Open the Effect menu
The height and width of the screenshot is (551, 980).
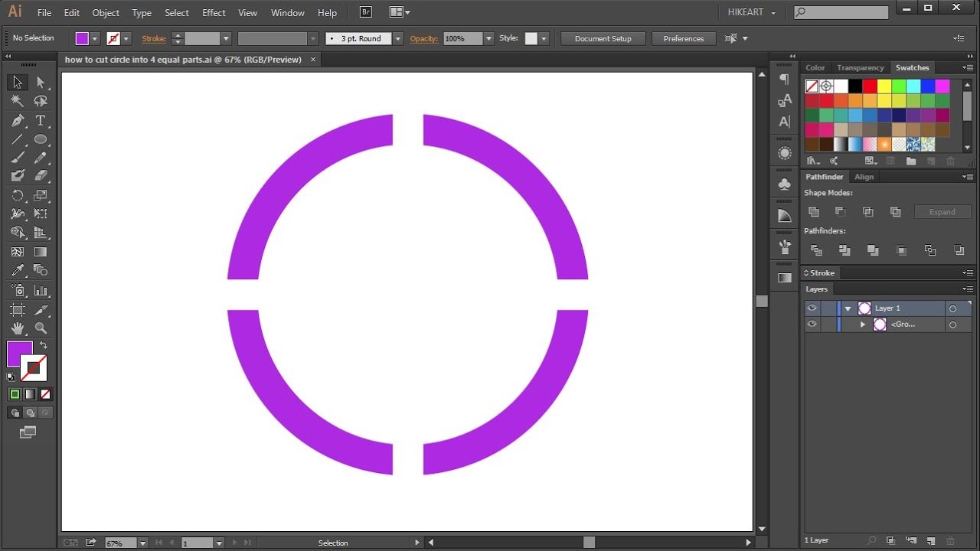click(214, 13)
